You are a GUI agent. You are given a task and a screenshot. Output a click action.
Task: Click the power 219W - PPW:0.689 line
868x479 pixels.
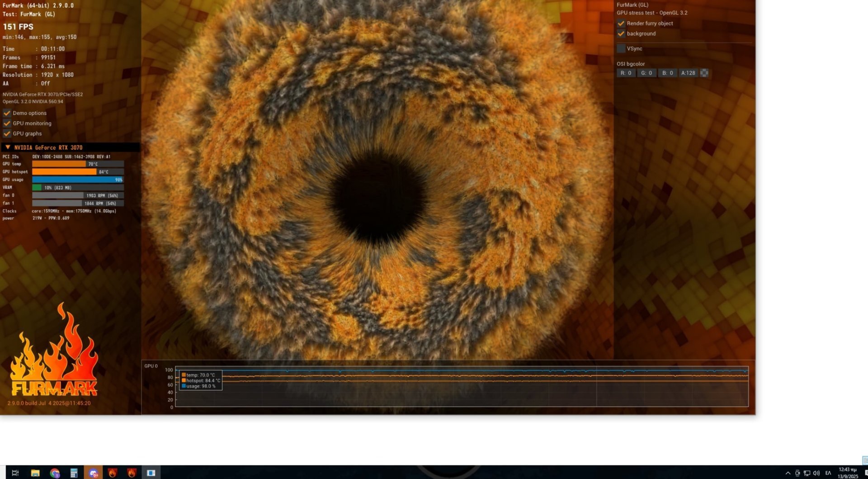36,218
